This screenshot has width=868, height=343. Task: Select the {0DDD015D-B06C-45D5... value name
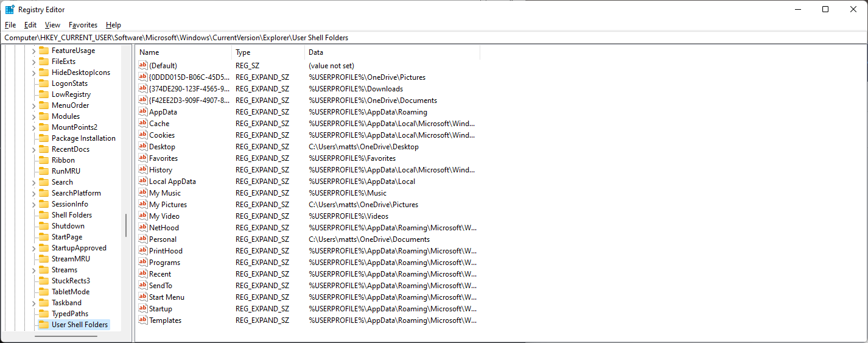189,77
